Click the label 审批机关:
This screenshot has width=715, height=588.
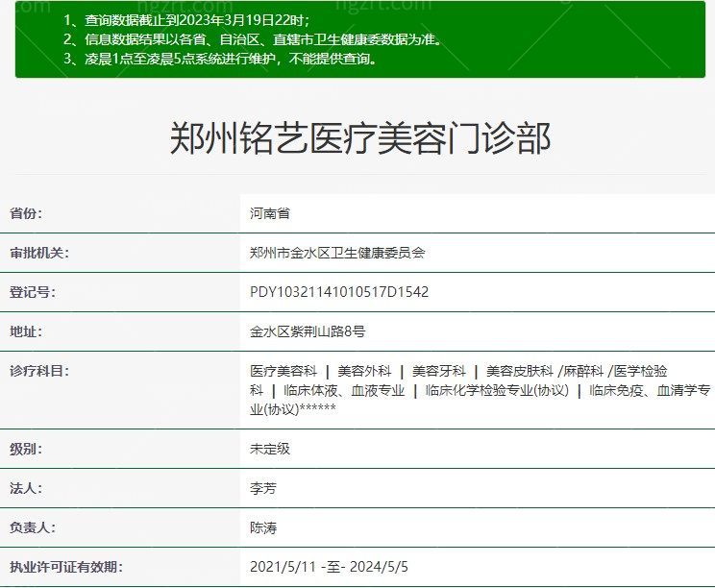tap(39, 253)
